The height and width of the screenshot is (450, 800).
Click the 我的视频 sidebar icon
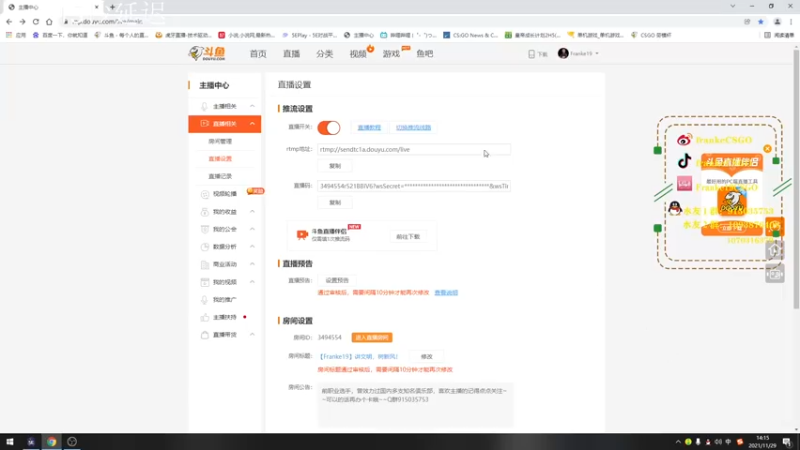coord(205,282)
